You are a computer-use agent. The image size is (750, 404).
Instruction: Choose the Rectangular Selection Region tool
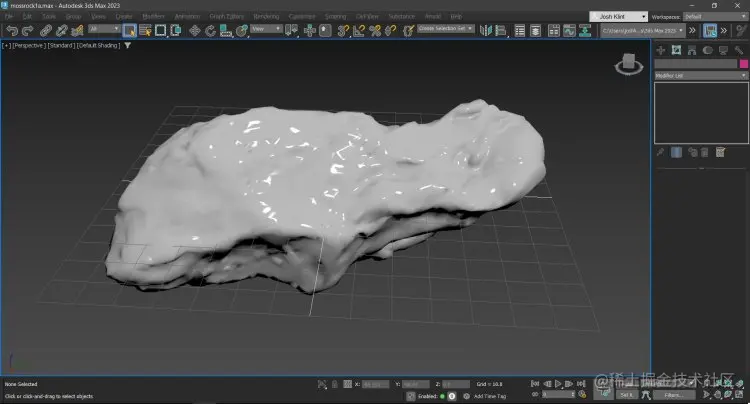[160, 31]
